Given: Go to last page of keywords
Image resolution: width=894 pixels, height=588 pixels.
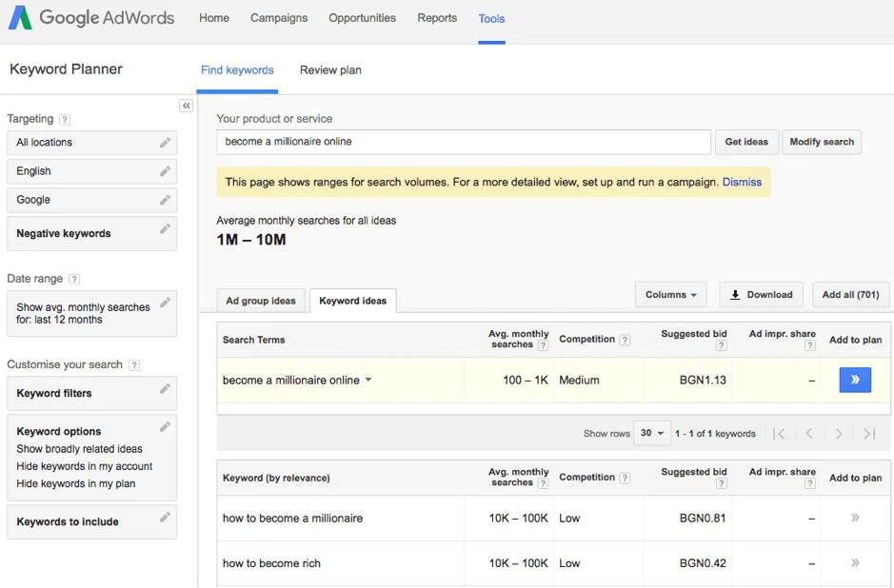Looking at the screenshot, I should pos(869,434).
